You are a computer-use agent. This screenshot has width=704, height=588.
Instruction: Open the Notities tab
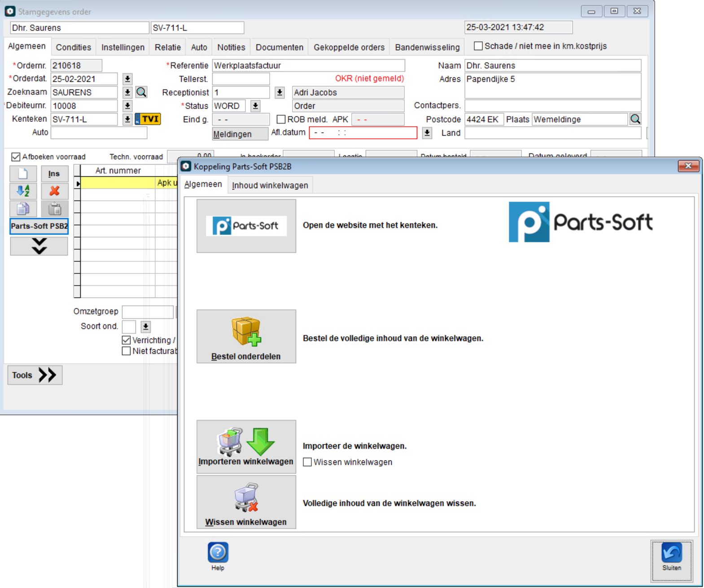231,47
